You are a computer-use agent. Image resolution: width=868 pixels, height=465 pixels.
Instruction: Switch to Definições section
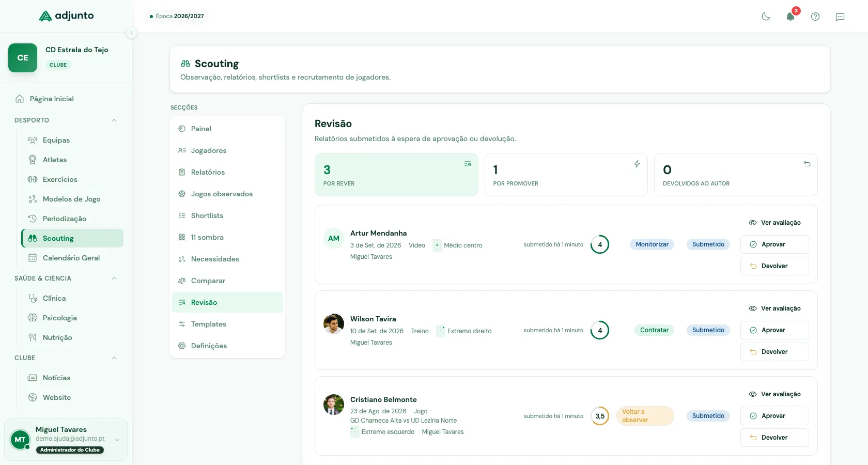tap(227, 346)
